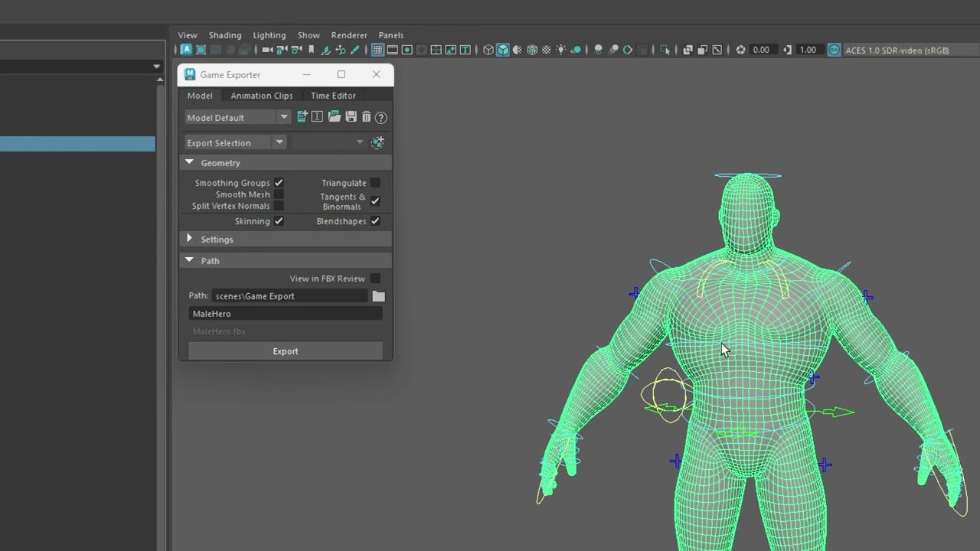The image size is (980, 551).
Task: Save the current export preset
Action: 351,116
